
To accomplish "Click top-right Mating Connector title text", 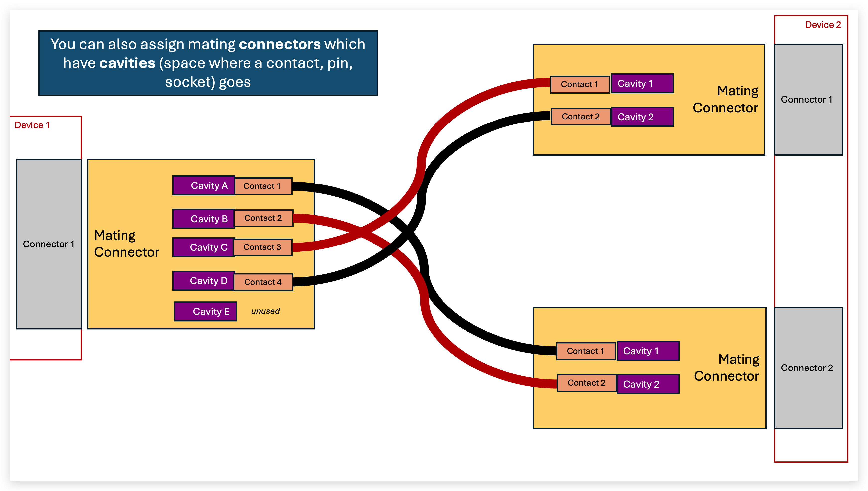I will coord(725,99).
